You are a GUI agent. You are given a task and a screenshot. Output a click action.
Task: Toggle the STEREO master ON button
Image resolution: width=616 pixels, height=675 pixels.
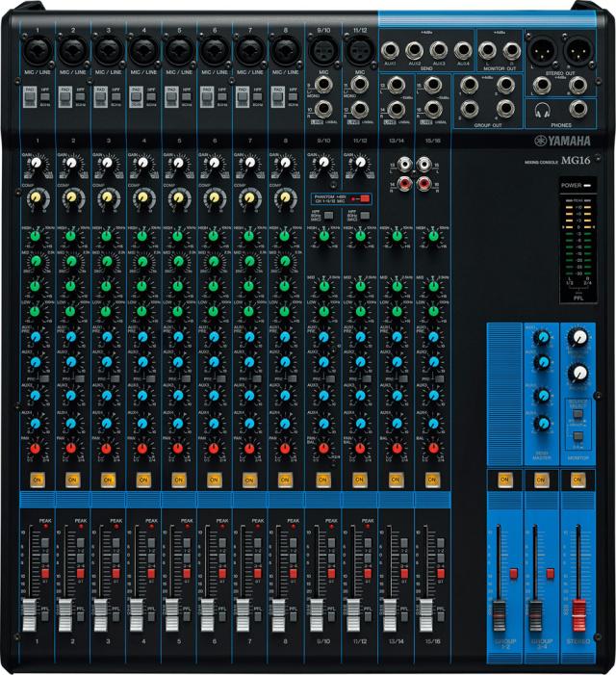tap(577, 480)
